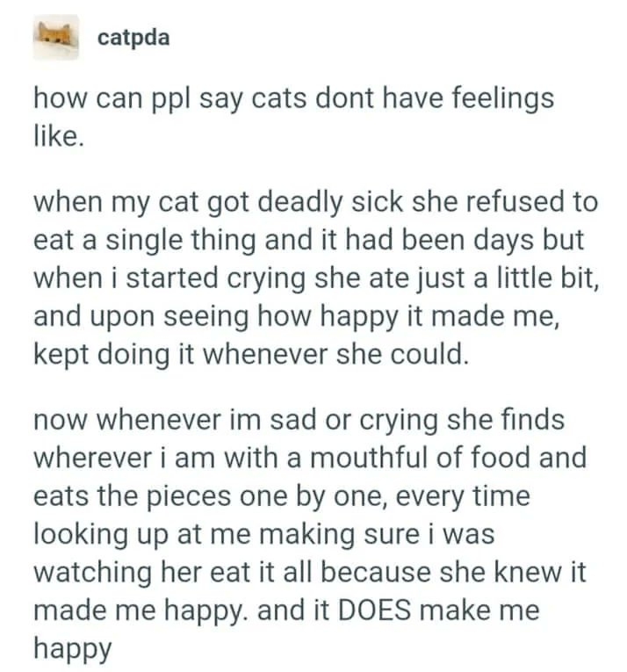The height and width of the screenshot is (672, 627).
Task: Click the standalone "like." text
Action: [x=59, y=135]
